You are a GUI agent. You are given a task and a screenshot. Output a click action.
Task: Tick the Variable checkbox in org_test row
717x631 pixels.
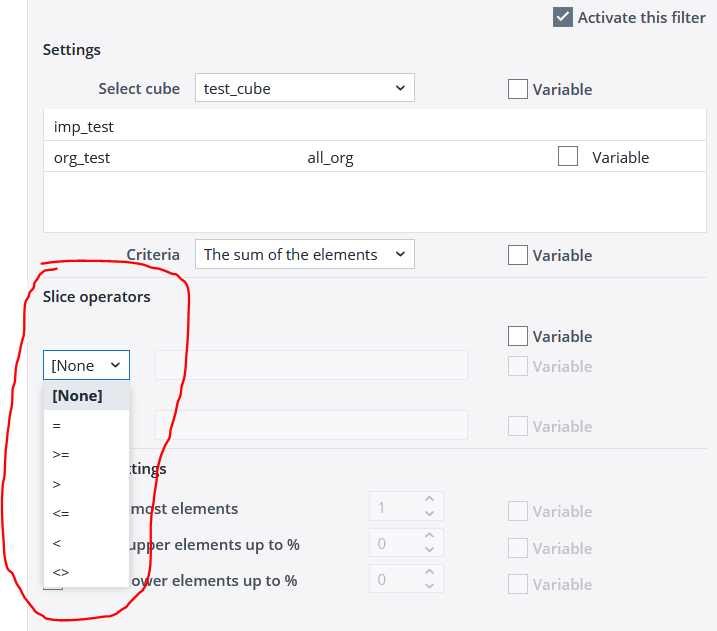click(568, 157)
